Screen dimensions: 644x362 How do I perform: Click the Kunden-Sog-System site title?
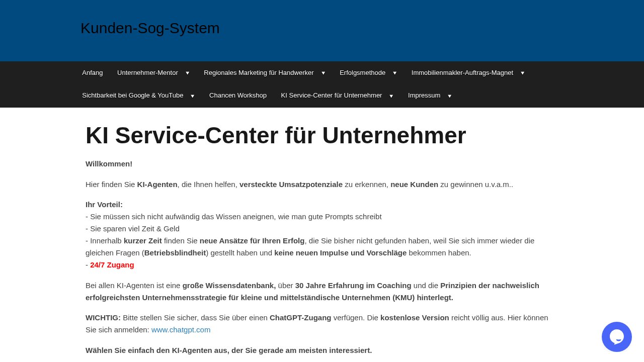(x=150, y=28)
